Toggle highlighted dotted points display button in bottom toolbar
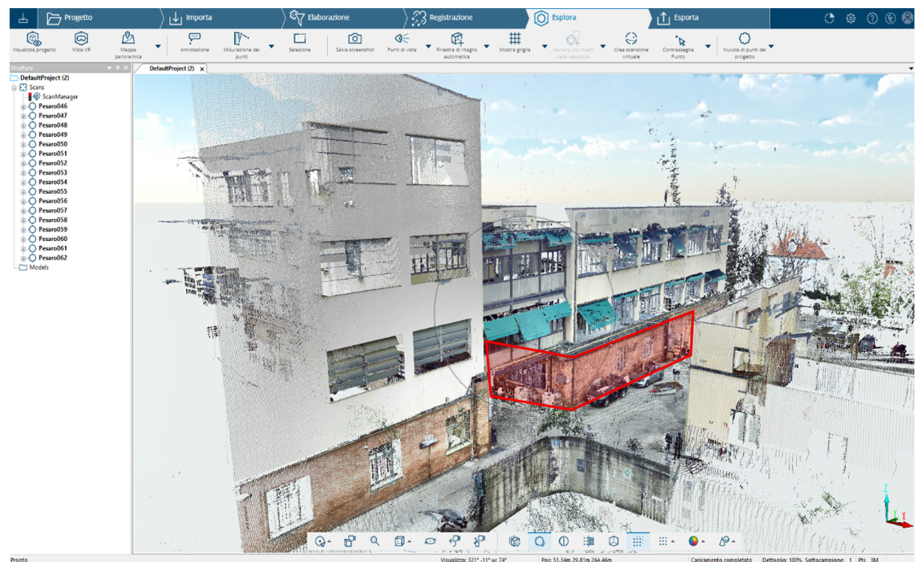This screenshot has height=572, width=924. pyautogui.click(x=637, y=541)
